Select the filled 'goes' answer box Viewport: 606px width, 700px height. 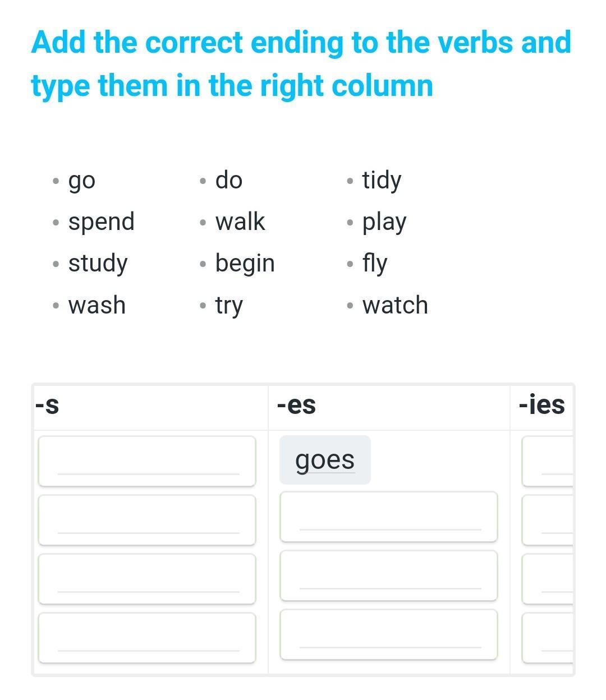tap(325, 460)
